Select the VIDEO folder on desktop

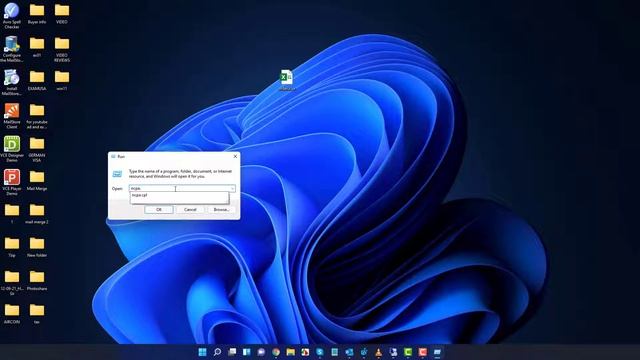click(62, 13)
